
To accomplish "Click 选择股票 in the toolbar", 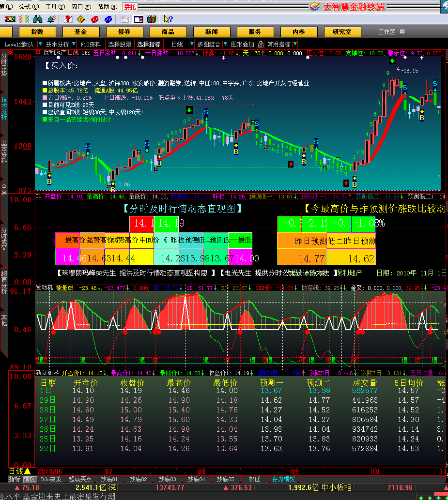I will [120, 45].
